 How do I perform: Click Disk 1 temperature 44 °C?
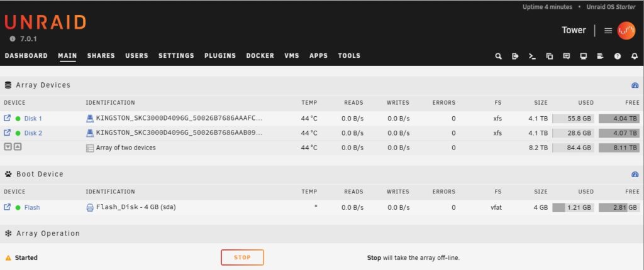coord(309,119)
